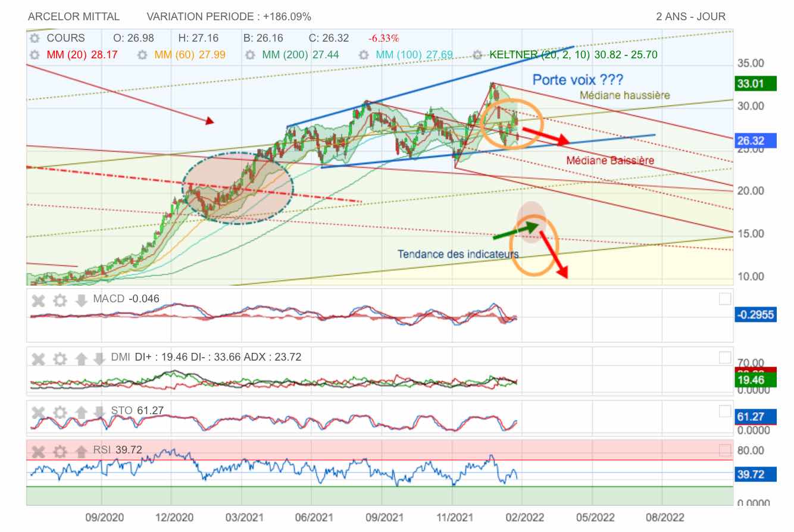Screen dimensions: 794x532
Task: Click the green 19.46 DMI value tag
Action: point(756,380)
